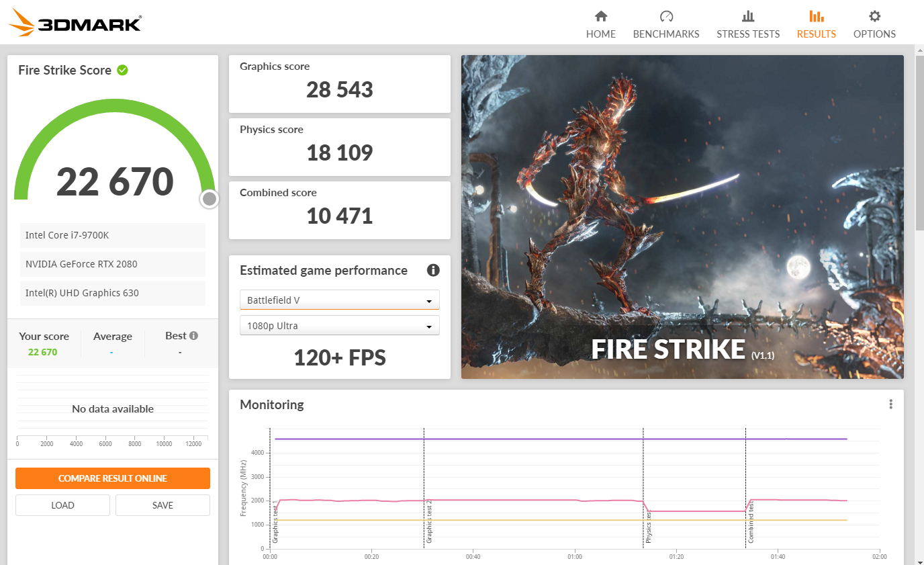Viewport: 924px width, 565px height.
Task: Click the 3DMark logo
Action: pyautogui.click(x=75, y=21)
